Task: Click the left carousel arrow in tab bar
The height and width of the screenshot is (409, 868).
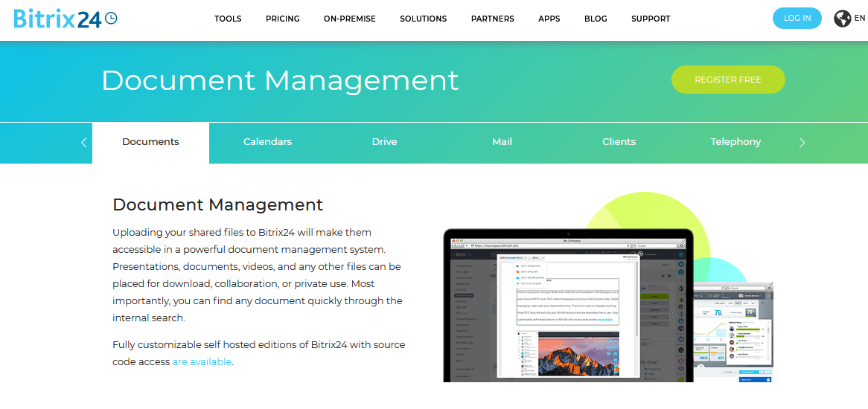Action: pyautogui.click(x=83, y=143)
